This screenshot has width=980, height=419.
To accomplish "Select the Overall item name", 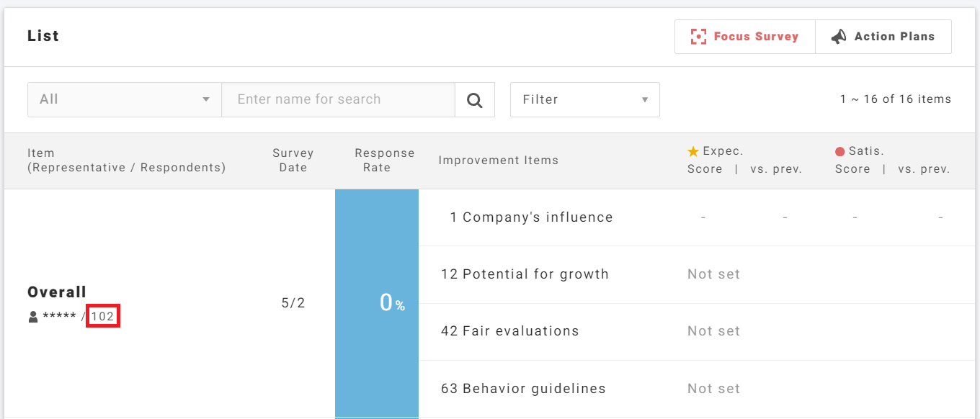I will 57,292.
